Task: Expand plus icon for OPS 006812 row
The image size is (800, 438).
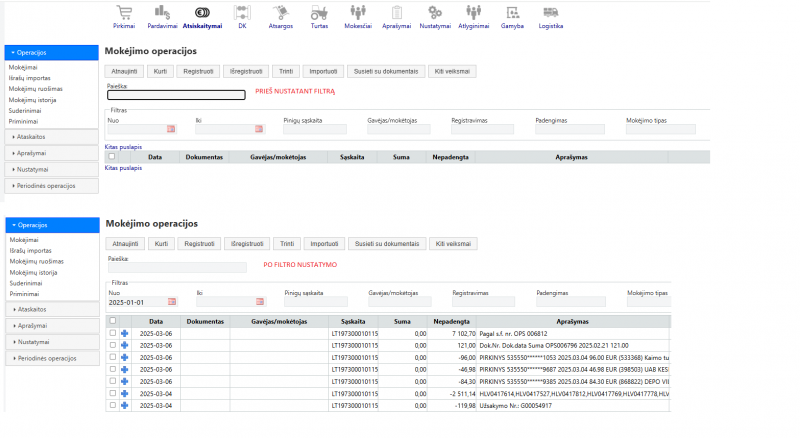Action: 124,333
